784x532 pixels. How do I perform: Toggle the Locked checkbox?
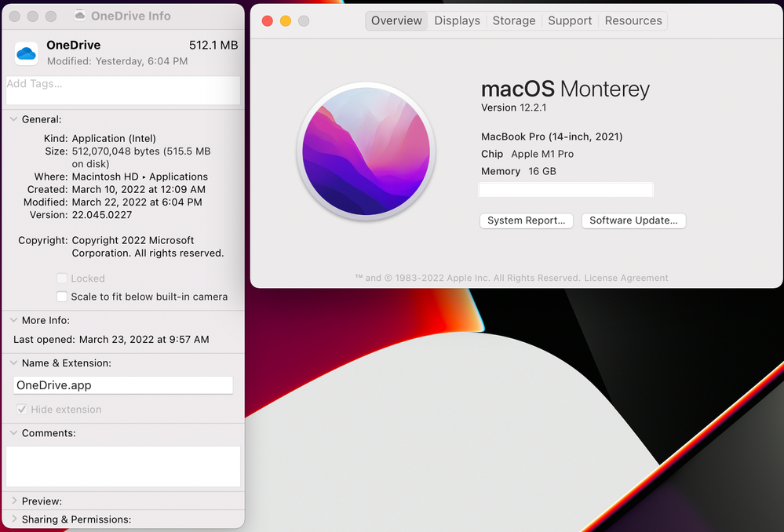61,279
